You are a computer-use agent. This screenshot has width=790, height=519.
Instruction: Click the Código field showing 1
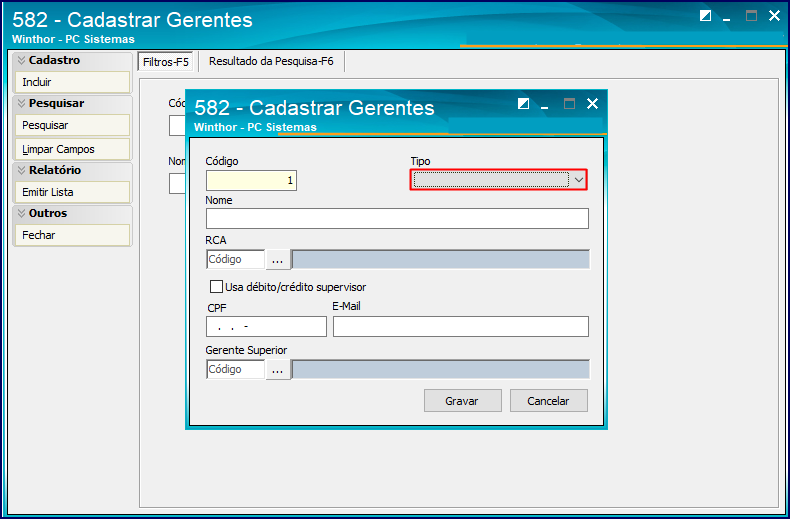251,180
